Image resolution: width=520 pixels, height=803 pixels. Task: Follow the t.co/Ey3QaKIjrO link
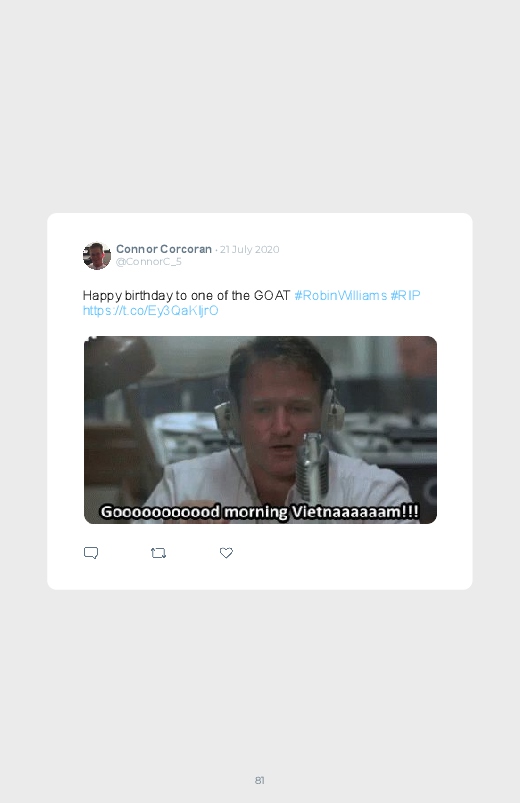151,311
